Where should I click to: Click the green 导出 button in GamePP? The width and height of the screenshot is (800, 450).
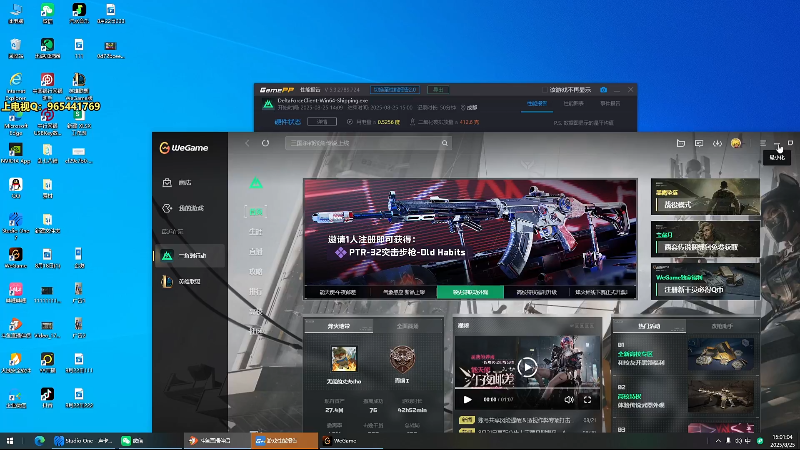click(438, 90)
